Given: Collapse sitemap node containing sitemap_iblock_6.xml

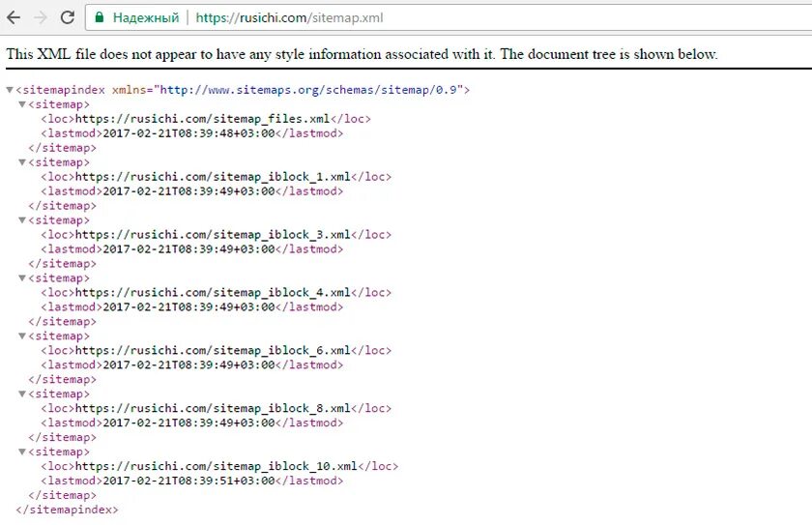Looking at the screenshot, I should [x=22, y=336].
